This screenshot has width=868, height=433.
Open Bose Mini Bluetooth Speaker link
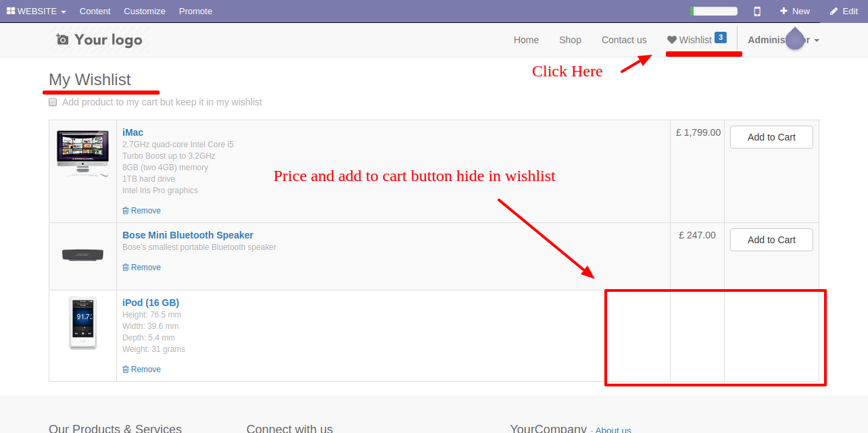tap(188, 235)
